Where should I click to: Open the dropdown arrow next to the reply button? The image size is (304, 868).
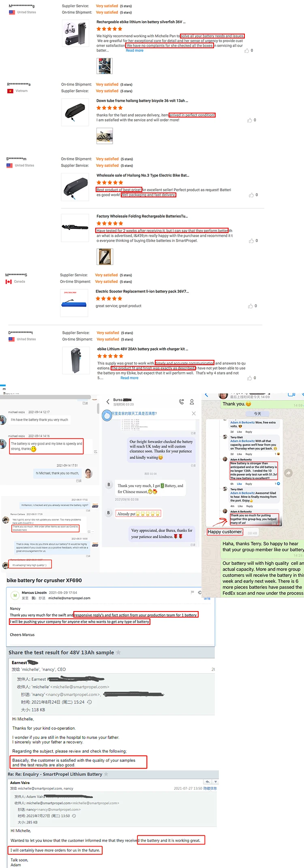click(216, 782)
